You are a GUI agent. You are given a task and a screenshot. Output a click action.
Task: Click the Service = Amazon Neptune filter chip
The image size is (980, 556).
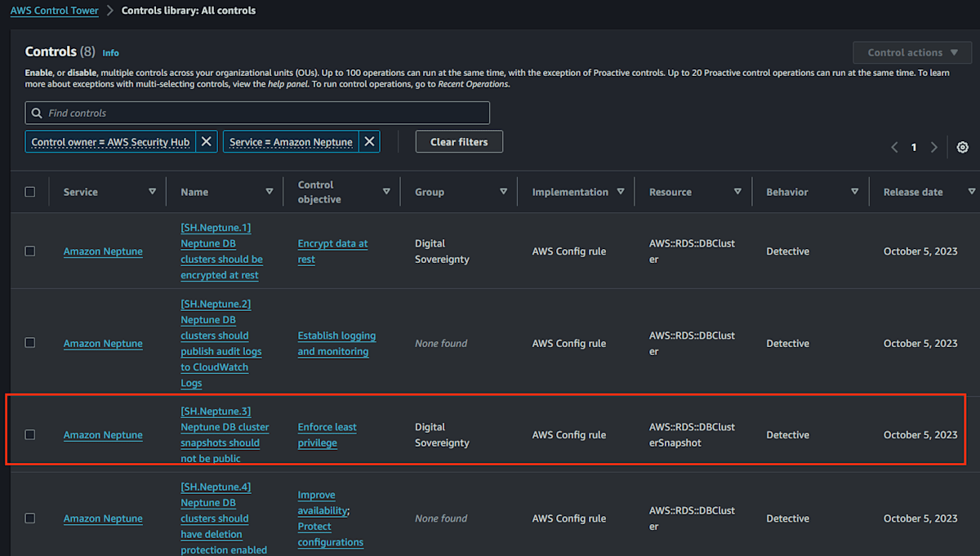pos(291,141)
